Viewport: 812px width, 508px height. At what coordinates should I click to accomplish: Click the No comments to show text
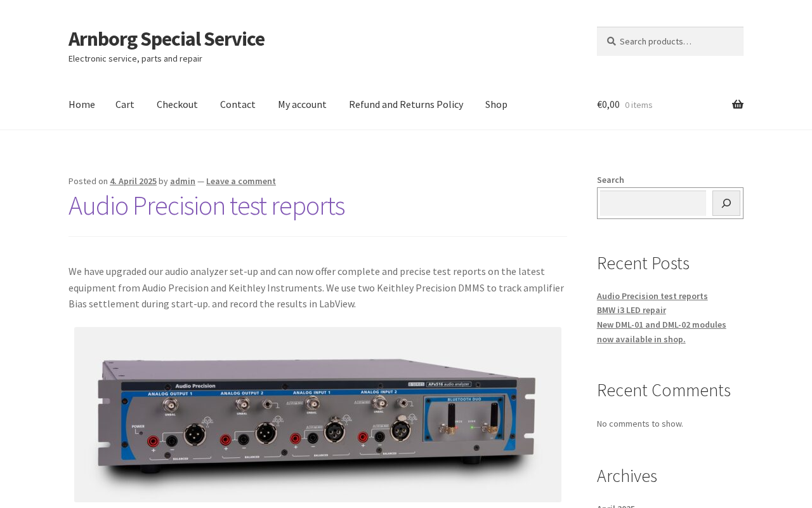[x=640, y=424]
